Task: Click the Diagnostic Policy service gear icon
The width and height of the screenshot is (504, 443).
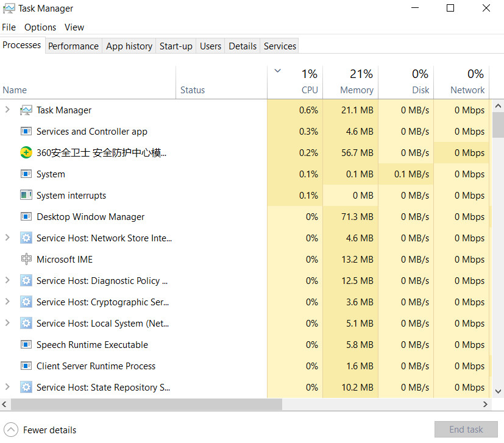Action: 26,281
